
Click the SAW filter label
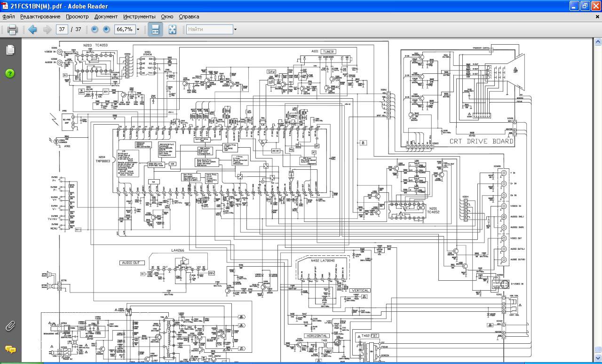pyautogui.click(x=271, y=72)
